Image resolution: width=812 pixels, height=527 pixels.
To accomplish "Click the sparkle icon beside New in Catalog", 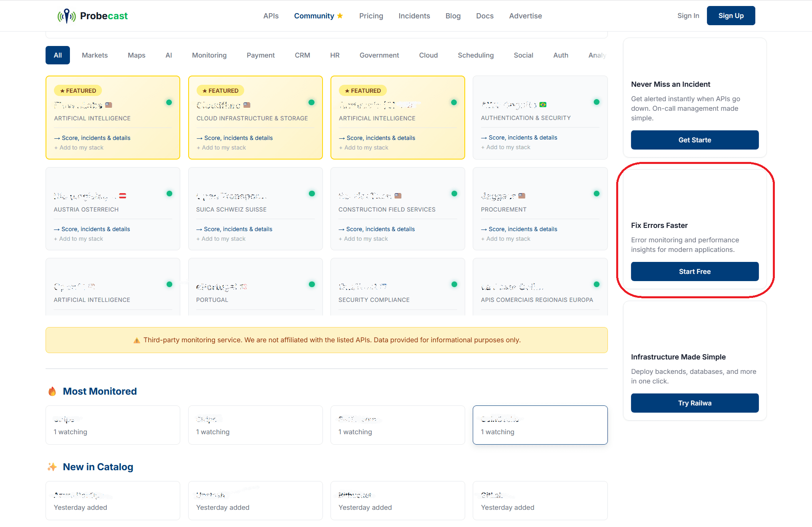I will (52, 467).
